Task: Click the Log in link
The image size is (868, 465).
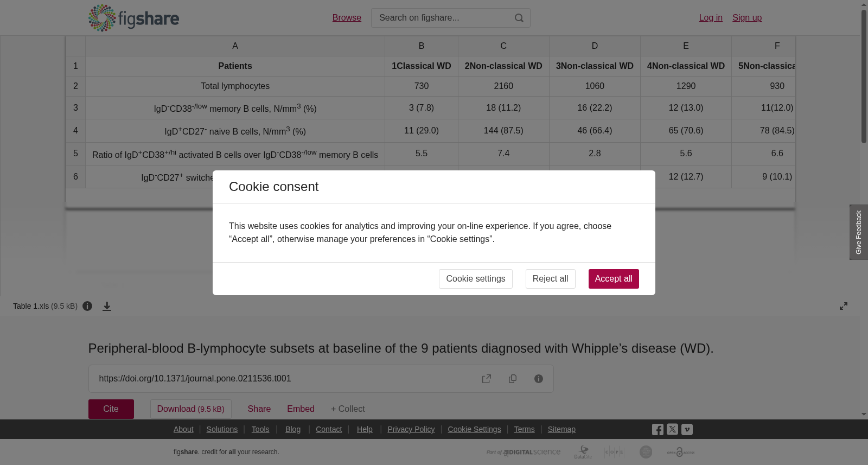Action: tap(711, 18)
